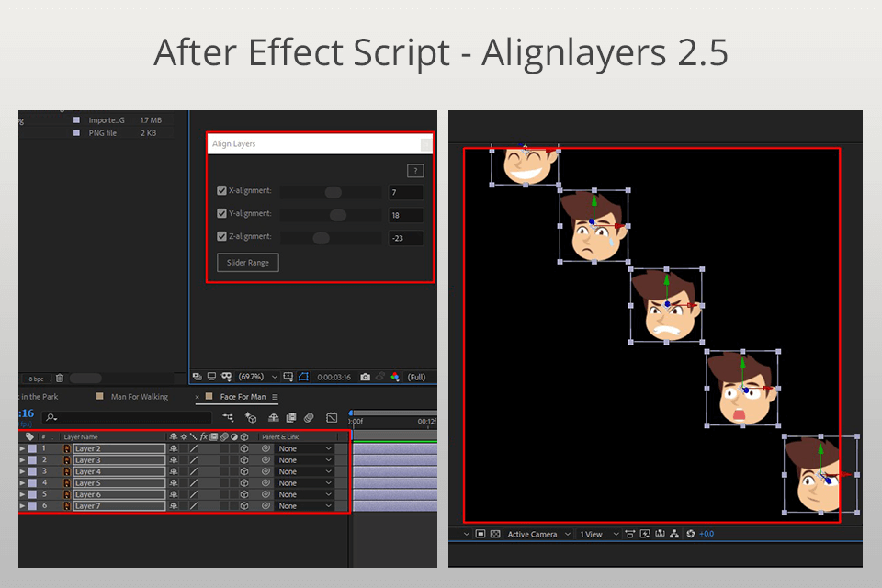Select the Graph Editor icon in the timeline
The width and height of the screenshot is (882, 588).
click(331, 417)
